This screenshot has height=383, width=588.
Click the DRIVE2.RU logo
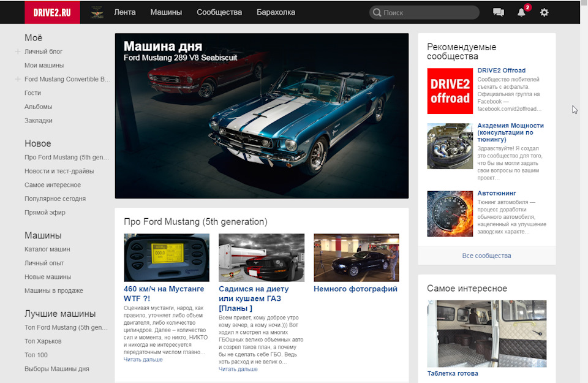tap(52, 12)
